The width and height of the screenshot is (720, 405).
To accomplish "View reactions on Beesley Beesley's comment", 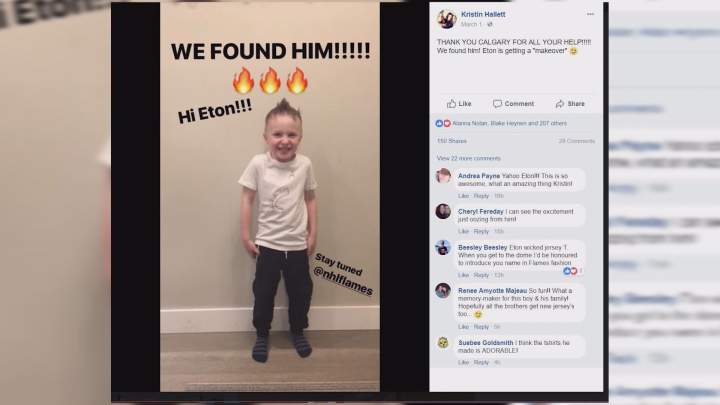I will pyautogui.click(x=572, y=271).
